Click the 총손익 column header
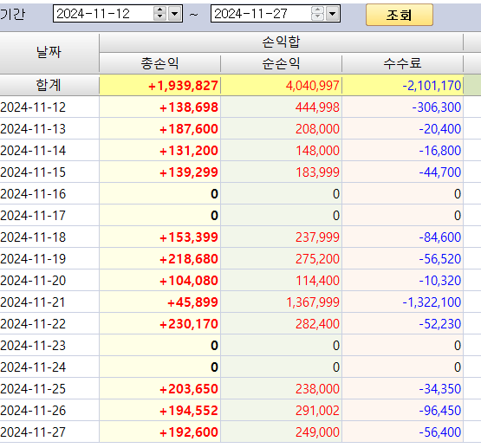Screen dimensions: 481x448 (x=159, y=63)
